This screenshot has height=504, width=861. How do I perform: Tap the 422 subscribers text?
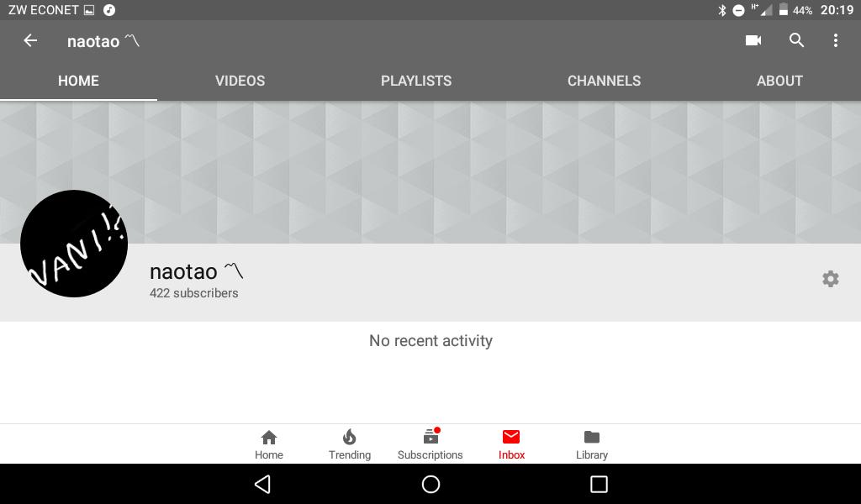coord(194,293)
